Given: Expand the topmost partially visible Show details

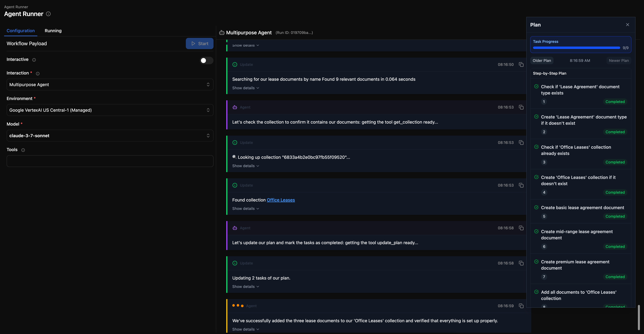Looking at the screenshot, I should 246,46.
